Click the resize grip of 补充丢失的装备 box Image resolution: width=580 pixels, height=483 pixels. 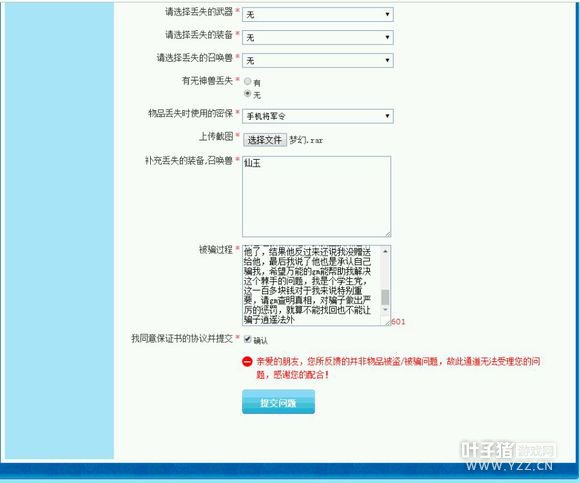pyautogui.click(x=388, y=234)
